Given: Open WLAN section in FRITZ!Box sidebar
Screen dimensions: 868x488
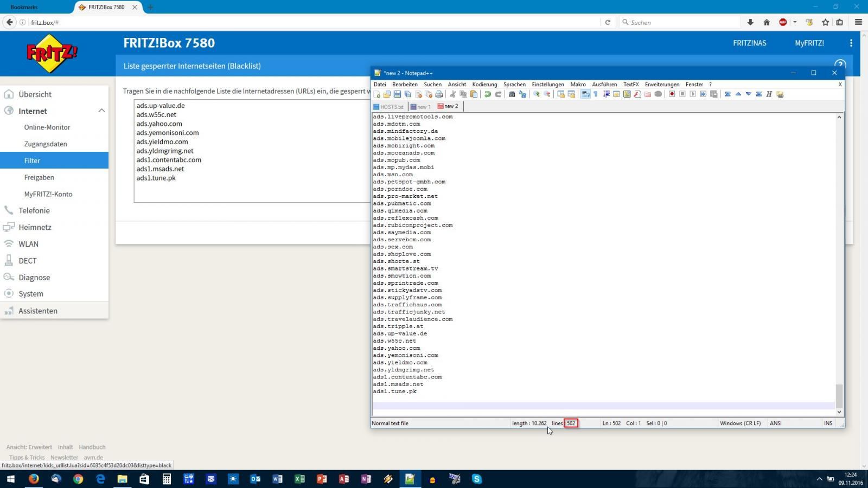Looking at the screenshot, I should 29,244.
